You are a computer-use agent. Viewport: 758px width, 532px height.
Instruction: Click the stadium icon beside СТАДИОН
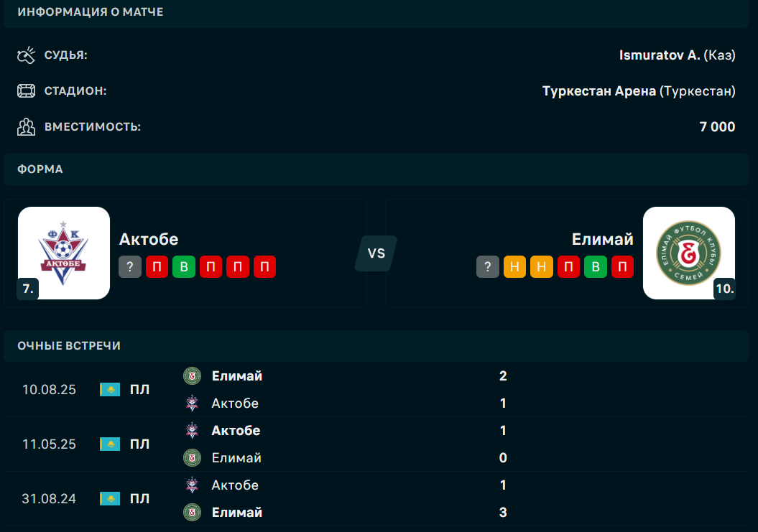26,91
